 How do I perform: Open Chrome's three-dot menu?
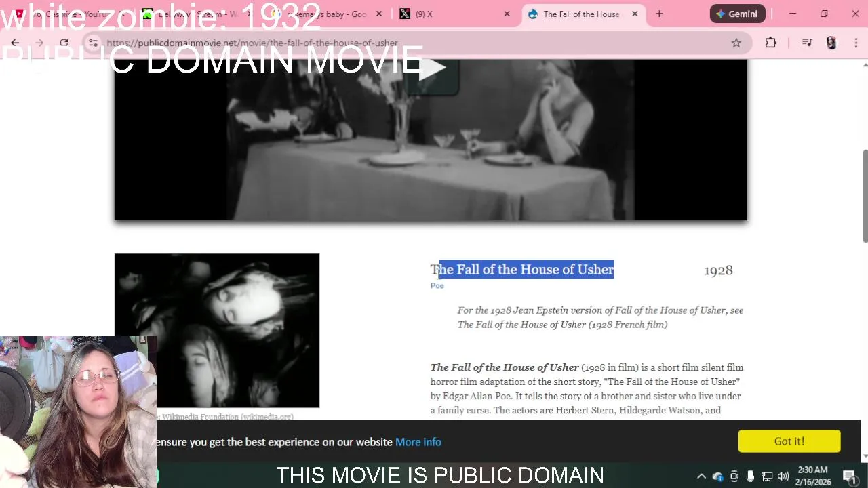click(x=856, y=43)
